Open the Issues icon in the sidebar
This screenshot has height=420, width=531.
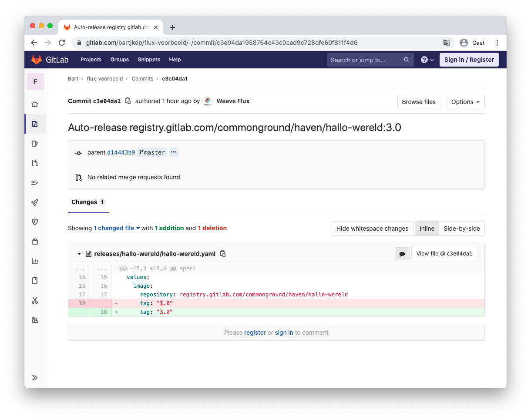pos(35,144)
